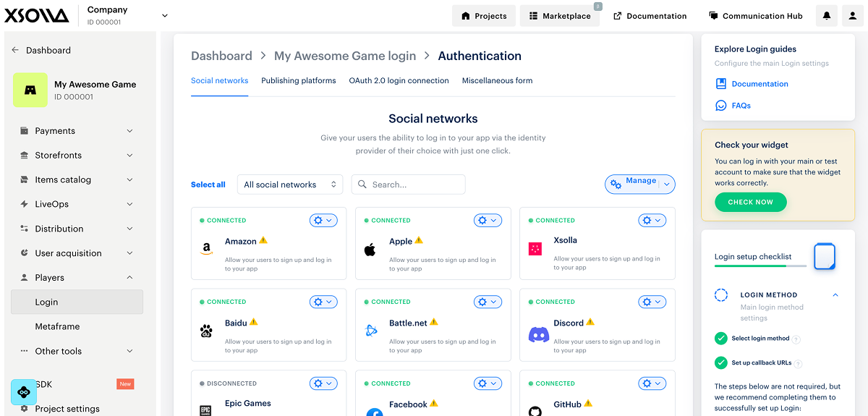Screen dimensions: 868x416
Task: Open the Marketplace button
Action: pyautogui.click(x=560, y=16)
